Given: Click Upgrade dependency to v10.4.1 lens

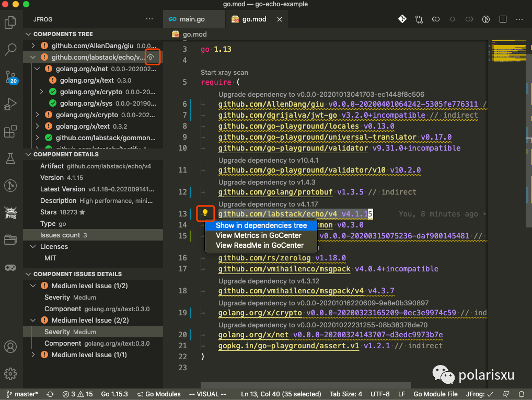Looking at the screenshot, I should coord(269,160).
